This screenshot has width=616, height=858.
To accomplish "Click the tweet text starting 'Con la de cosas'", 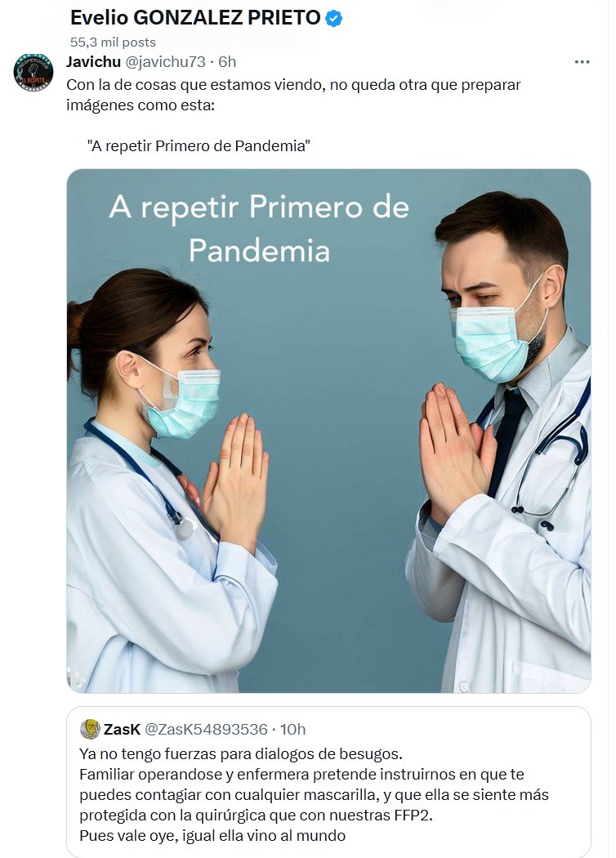I will (293, 95).
